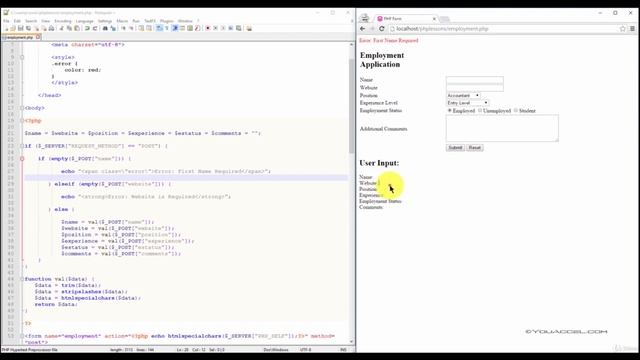Collapse the empty name if fold marker
Image resolution: width=640 pixels, height=360 pixels.
(x=22, y=158)
